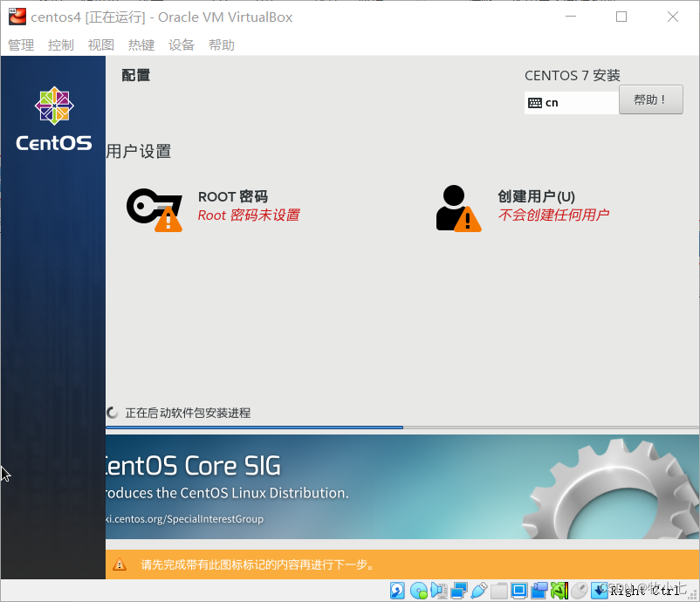
Task: Open the 创建用户 person icon
Action: click(x=458, y=209)
